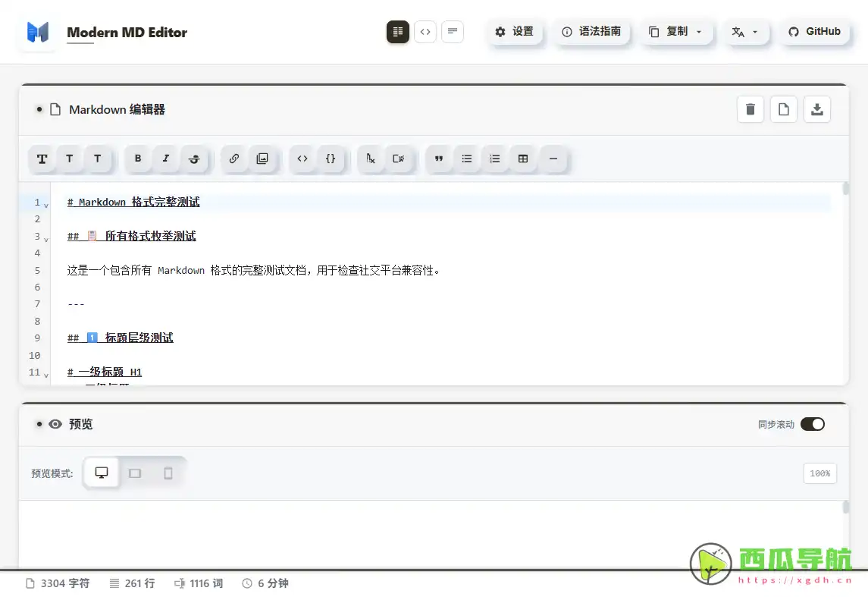Click the 100% zoom control in preview
This screenshot has height=597, width=868.
tap(819, 473)
